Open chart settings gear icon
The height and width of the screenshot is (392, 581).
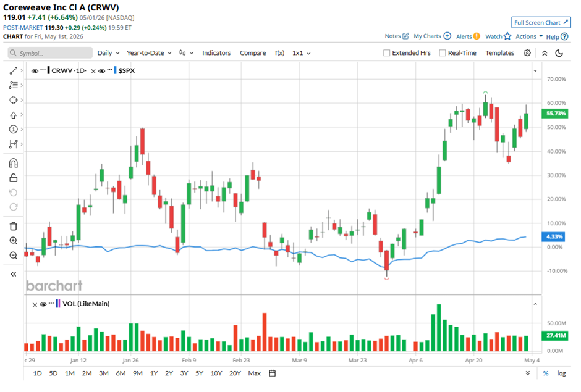pyautogui.click(x=527, y=53)
